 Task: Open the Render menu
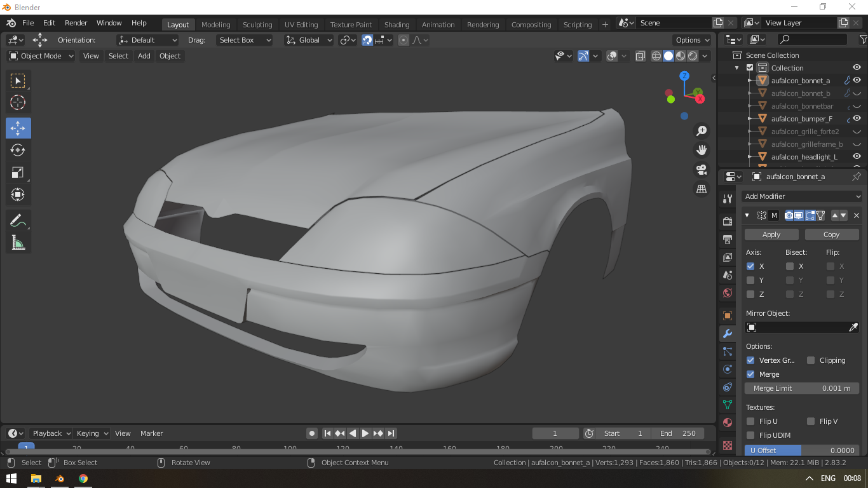(x=76, y=23)
